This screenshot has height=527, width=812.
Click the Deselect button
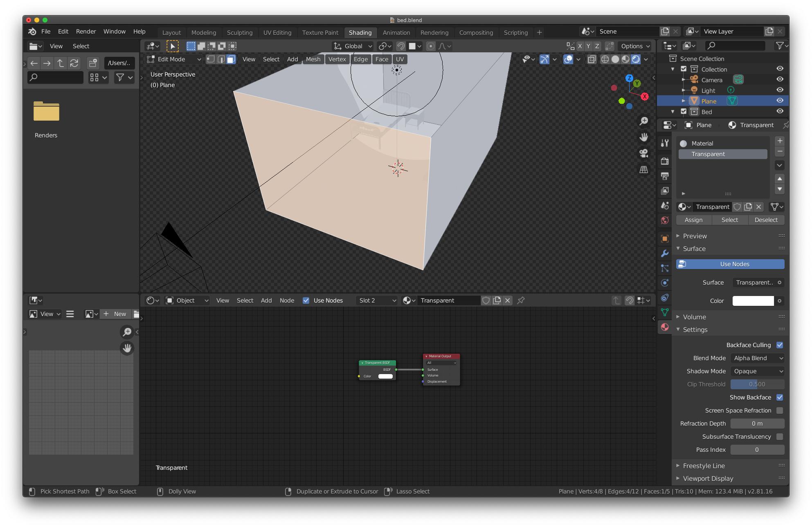pyautogui.click(x=766, y=220)
